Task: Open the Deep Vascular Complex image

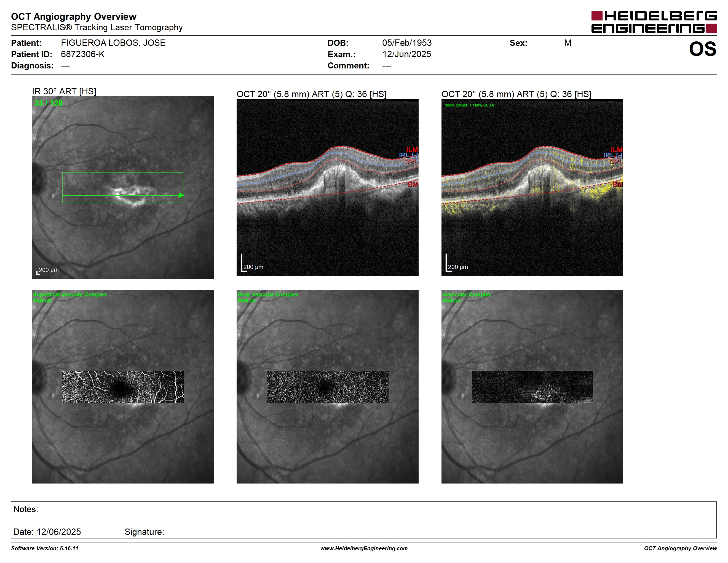Action: point(327,387)
